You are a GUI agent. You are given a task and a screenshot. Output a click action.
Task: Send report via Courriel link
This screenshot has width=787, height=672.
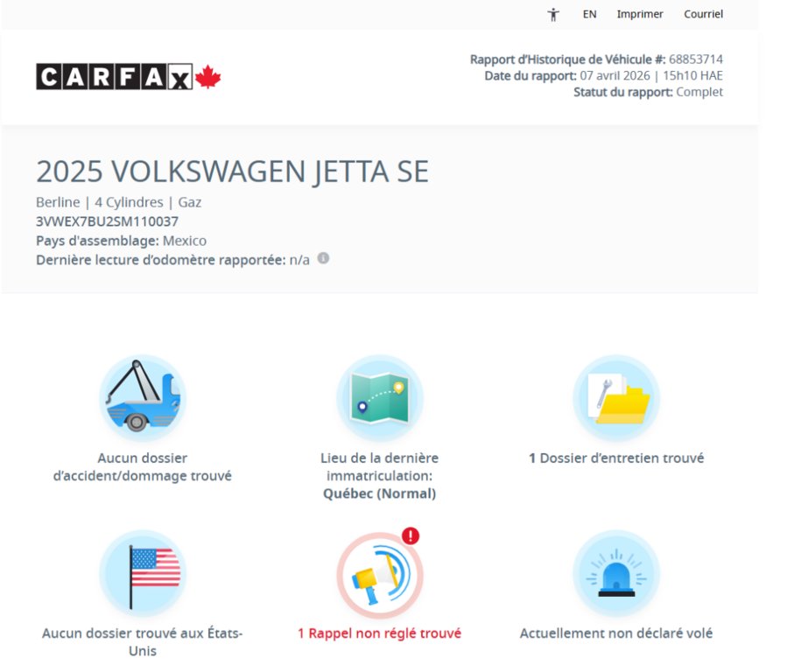(x=703, y=14)
